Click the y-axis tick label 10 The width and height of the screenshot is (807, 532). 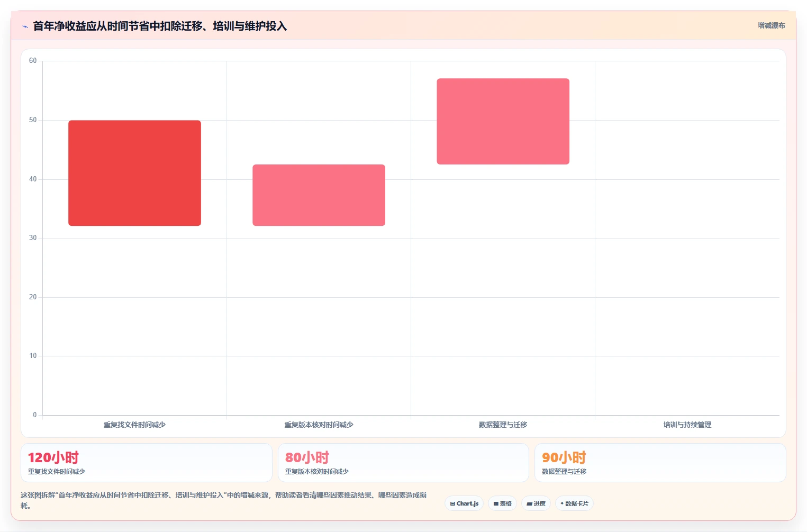(x=33, y=356)
